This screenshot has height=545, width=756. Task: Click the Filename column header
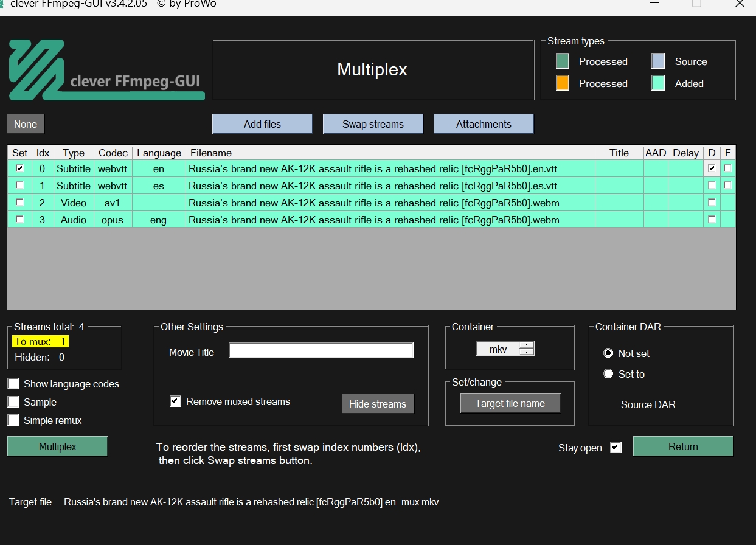coord(390,153)
